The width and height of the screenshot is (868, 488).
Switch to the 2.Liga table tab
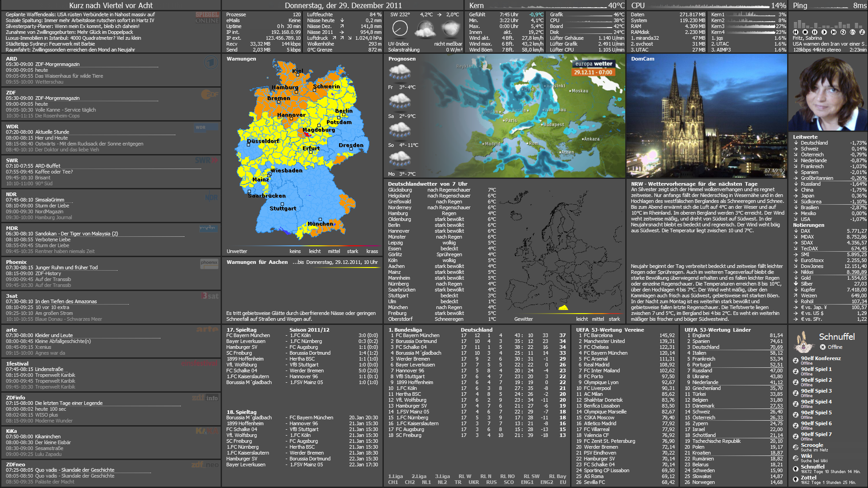click(419, 476)
